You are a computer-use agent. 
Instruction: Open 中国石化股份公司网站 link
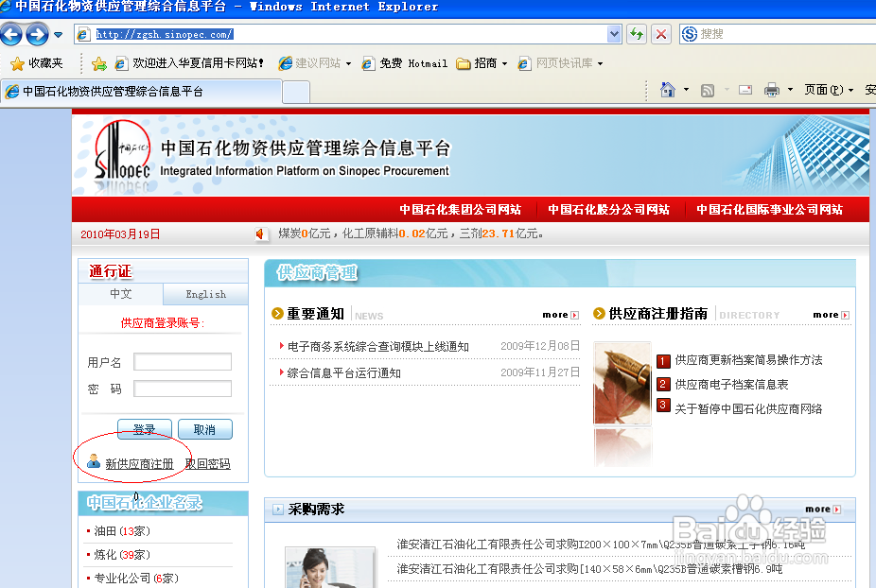(608, 210)
